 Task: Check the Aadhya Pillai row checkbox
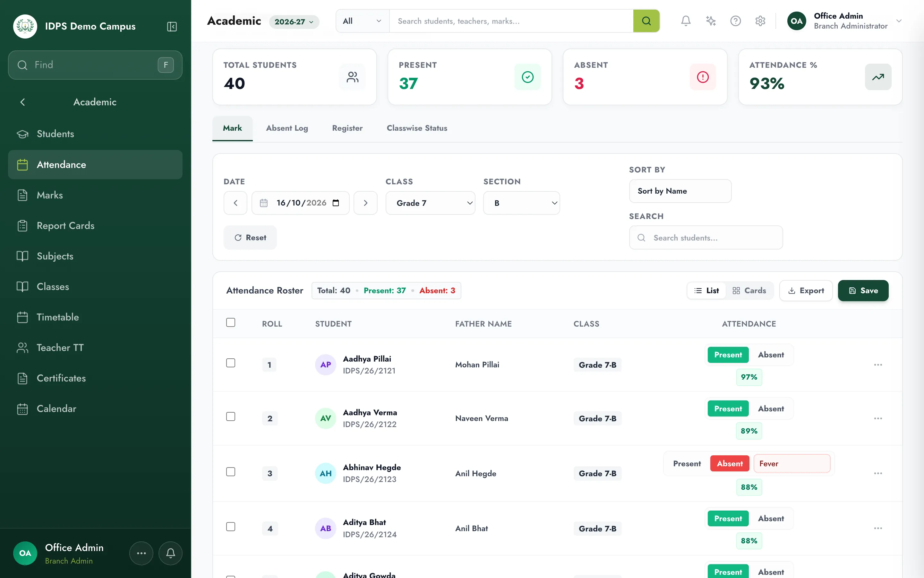tap(231, 363)
